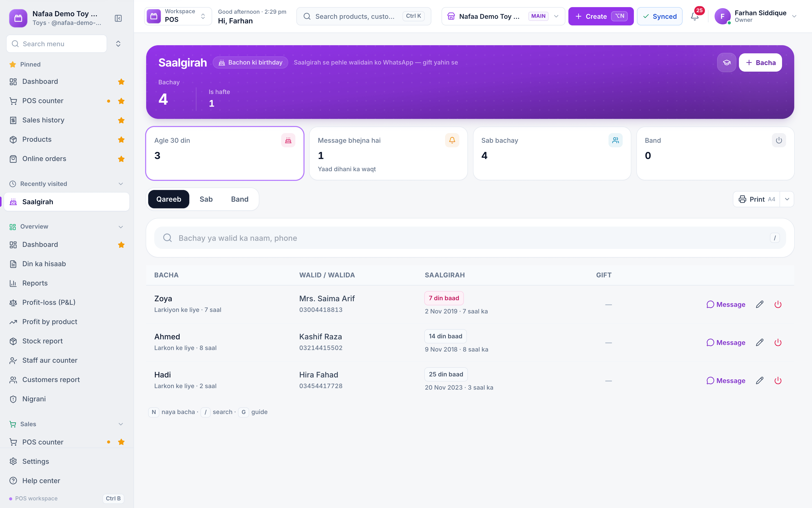Viewport: 812px width, 508px height.
Task: Unpin Online orders star icon
Action: (x=122, y=158)
